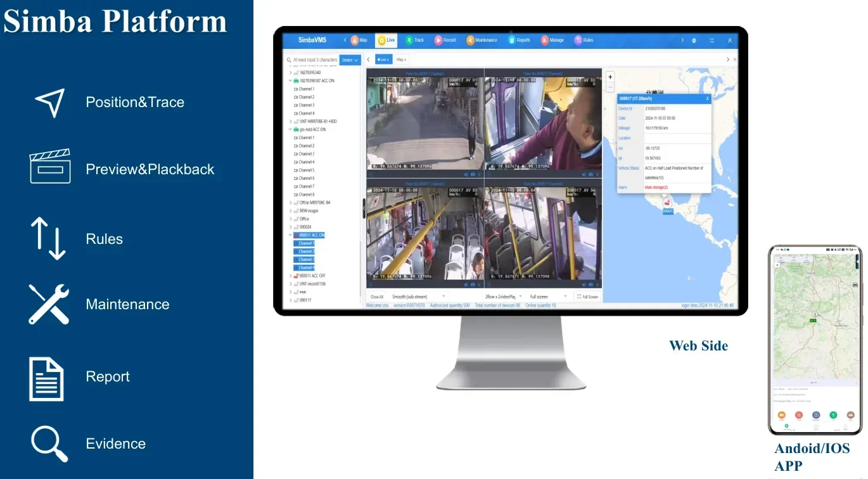Click the expand-screen icon in the blue header

pos(712,41)
